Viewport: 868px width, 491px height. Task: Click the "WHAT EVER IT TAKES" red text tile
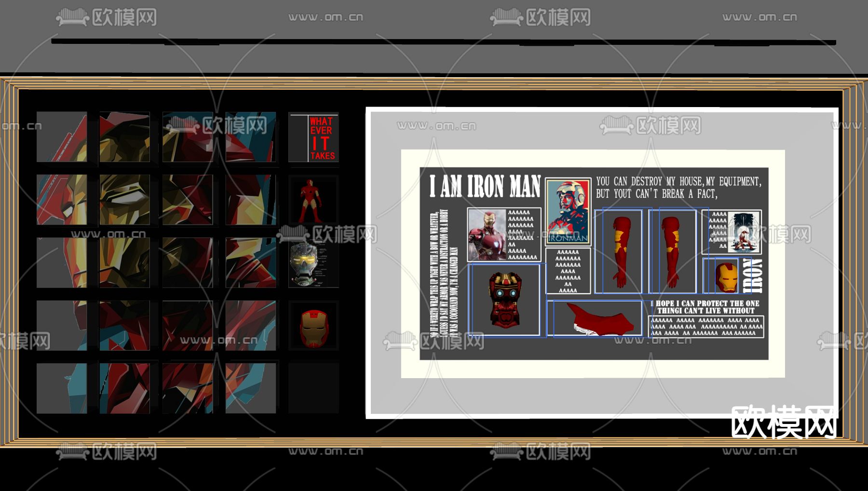[314, 138]
